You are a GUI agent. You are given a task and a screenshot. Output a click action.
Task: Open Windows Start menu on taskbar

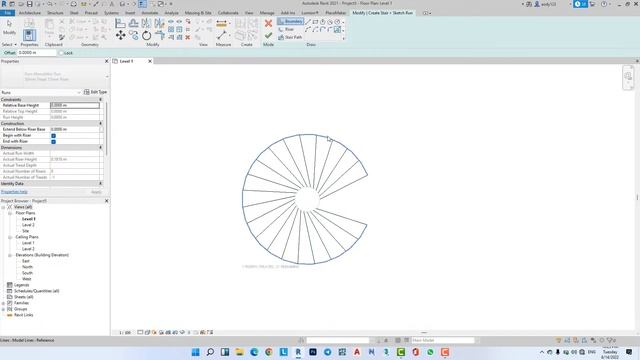coord(196,352)
